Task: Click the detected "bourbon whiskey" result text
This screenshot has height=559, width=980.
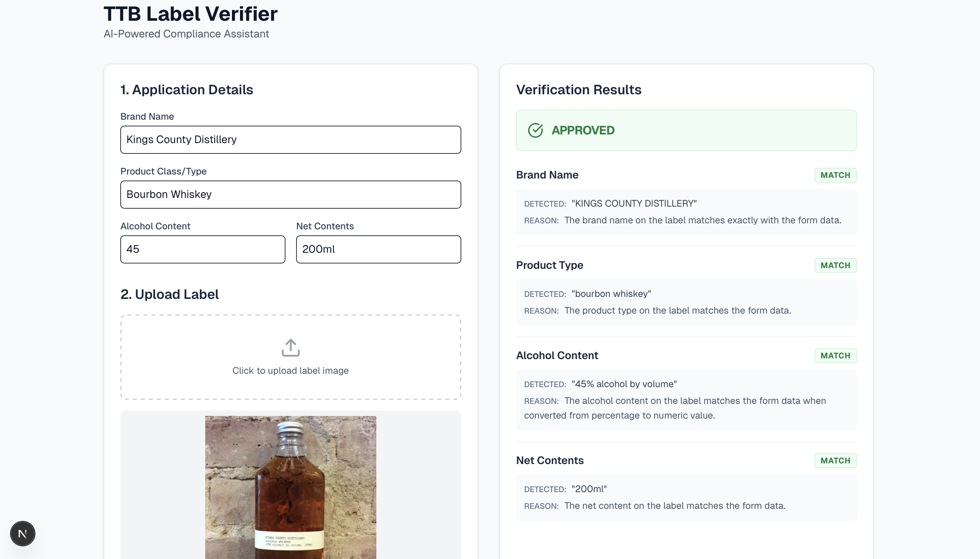Action: click(611, 294)
